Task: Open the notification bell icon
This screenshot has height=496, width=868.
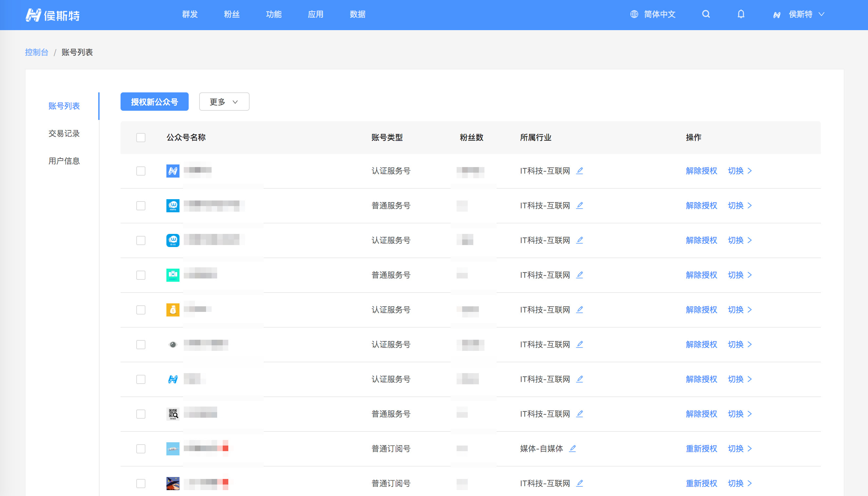Action: click(741, 14)
